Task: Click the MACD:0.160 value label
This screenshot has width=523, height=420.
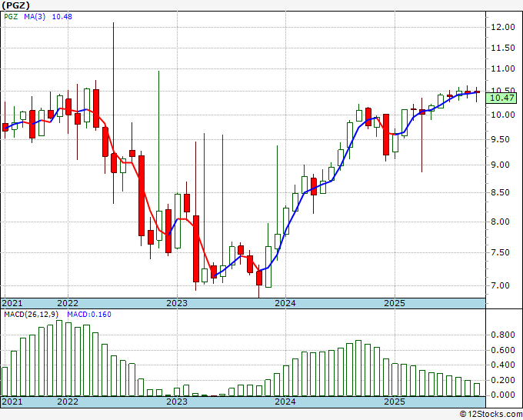Action: (x=90, y=315)
